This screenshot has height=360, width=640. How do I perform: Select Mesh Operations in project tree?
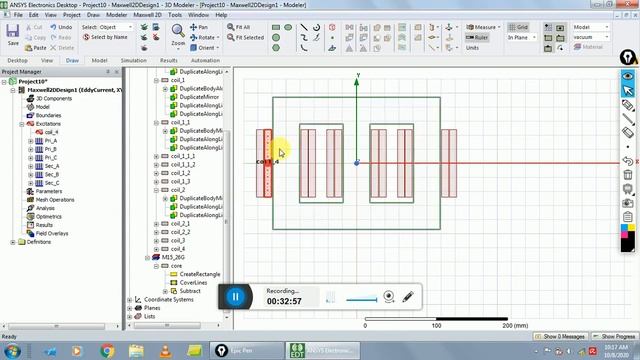click(x=55, y=200)
